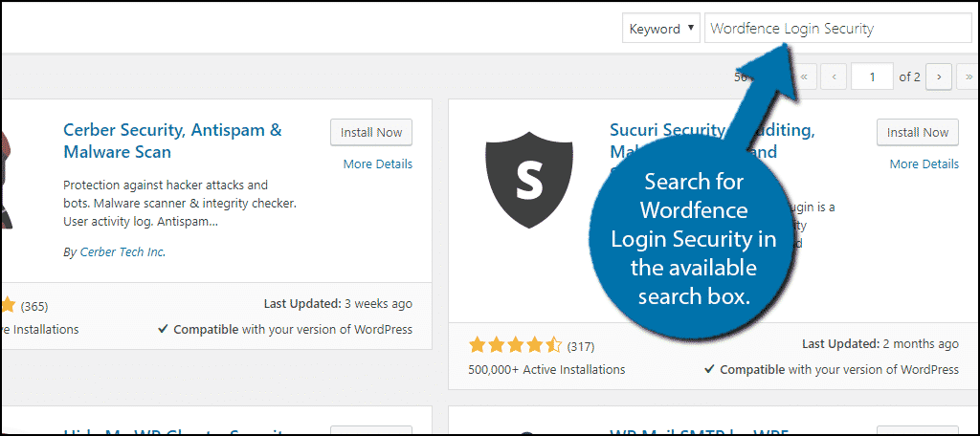Open More Details for Cerber Security
This screenshot has width=980, height=436.
(377, 164)
